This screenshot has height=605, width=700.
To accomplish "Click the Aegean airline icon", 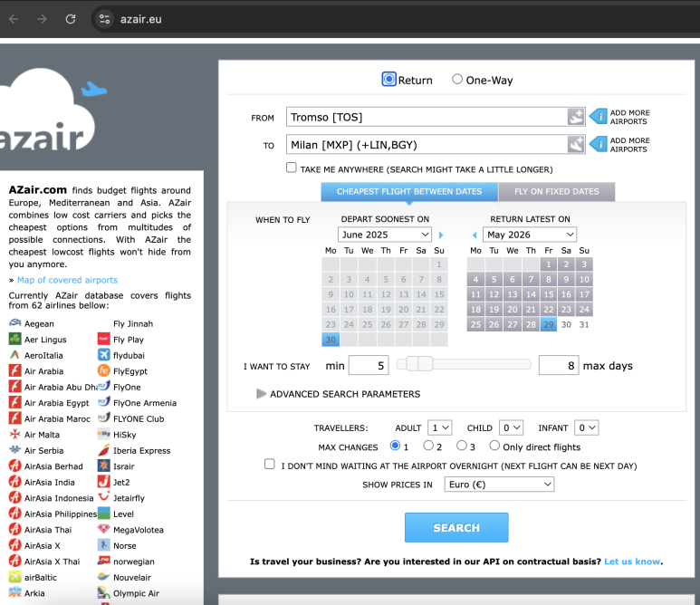I will pyautogui.click(x=14, y=323).
